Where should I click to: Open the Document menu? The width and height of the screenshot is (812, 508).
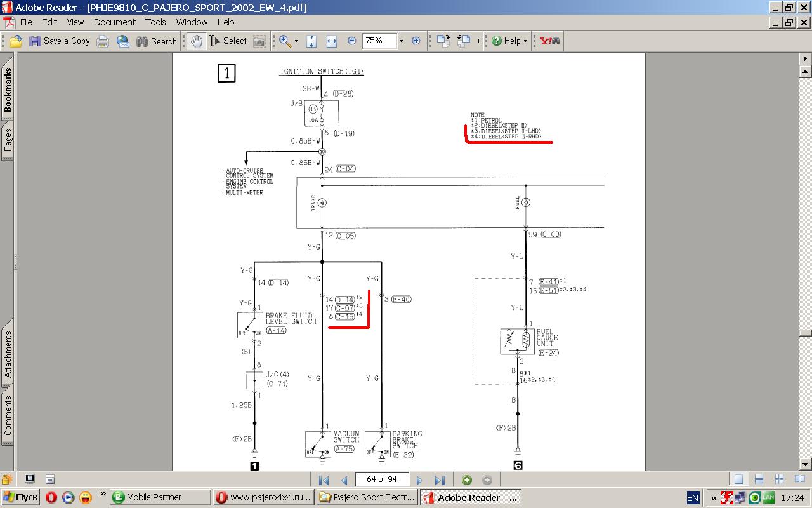pyautogui.click(x=115, y=22)
